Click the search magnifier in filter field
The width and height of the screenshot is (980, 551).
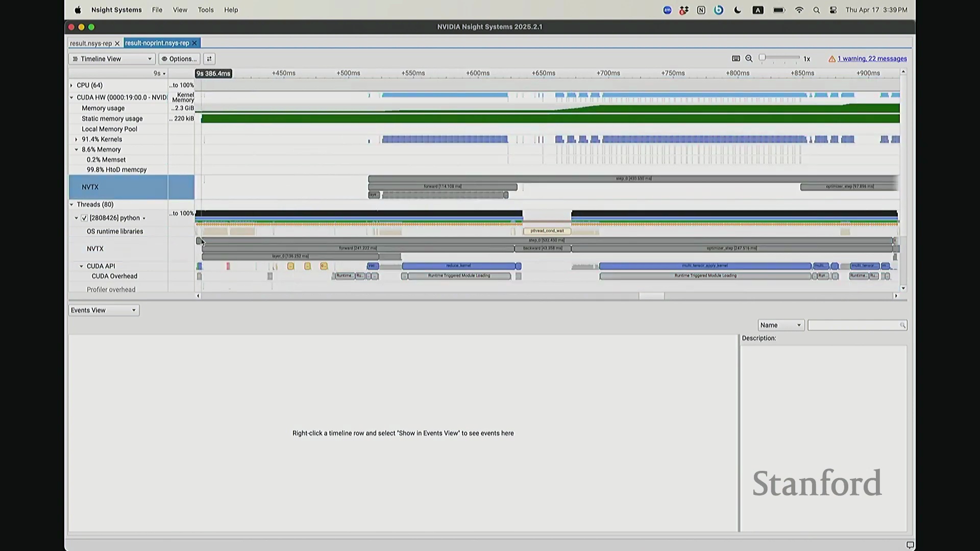click(902, 325)
